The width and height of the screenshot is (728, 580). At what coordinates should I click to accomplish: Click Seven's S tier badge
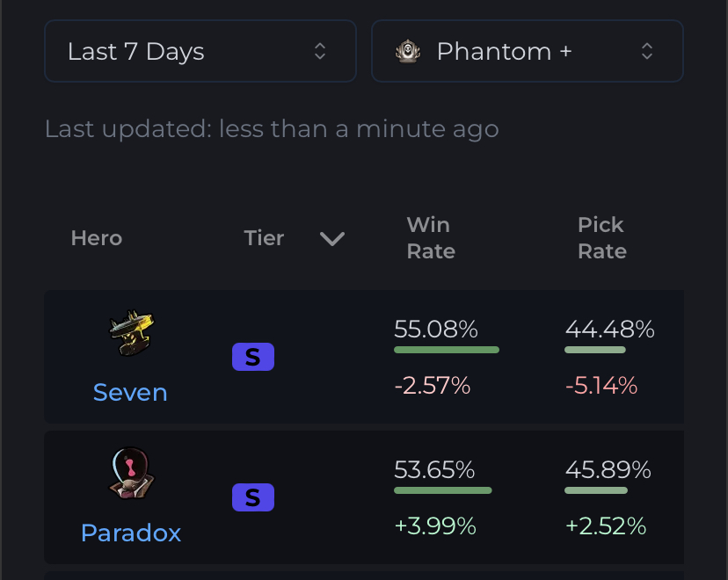pyautogui.click(x=253, y=357)
